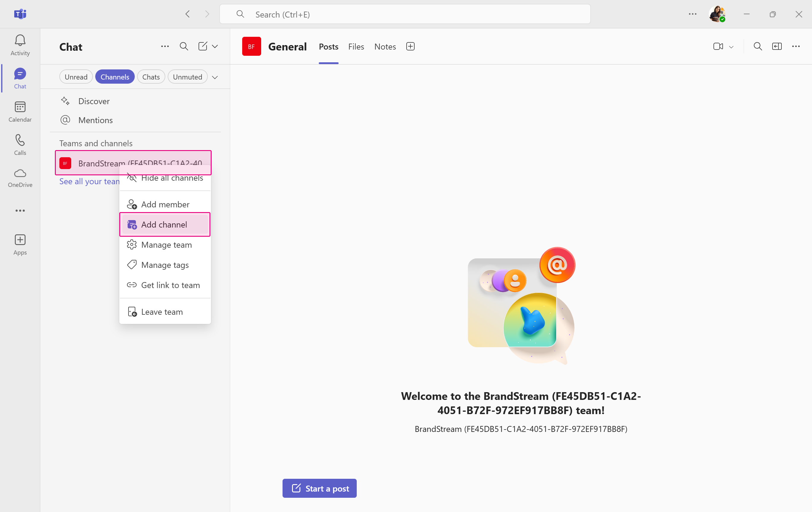Choose Add member from context menu
The width and height of the screenshot is (812, 512).
(165, 204)
